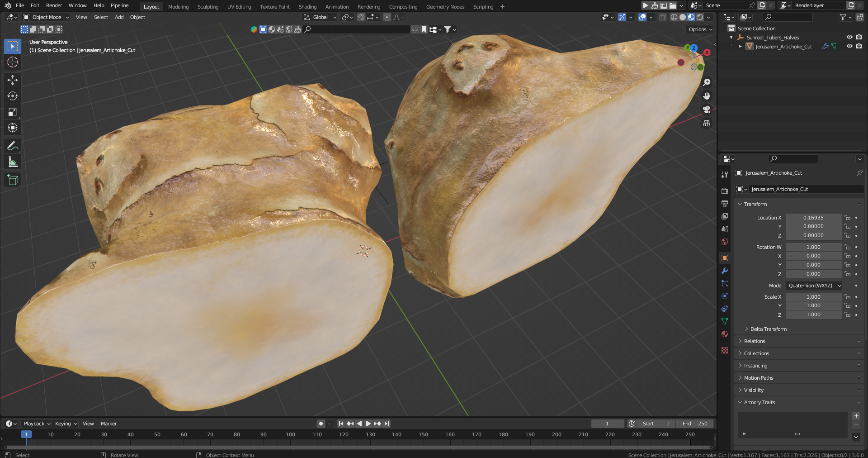Toggle render camera icon for Sunroot_Tubers_Halves

pos(859,37)
